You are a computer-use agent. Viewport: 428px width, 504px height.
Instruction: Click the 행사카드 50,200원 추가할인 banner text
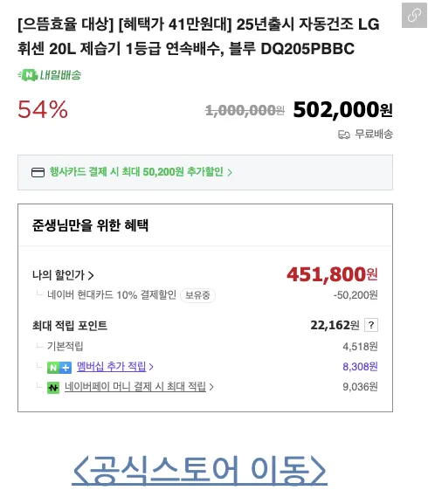tap(136, 172)
